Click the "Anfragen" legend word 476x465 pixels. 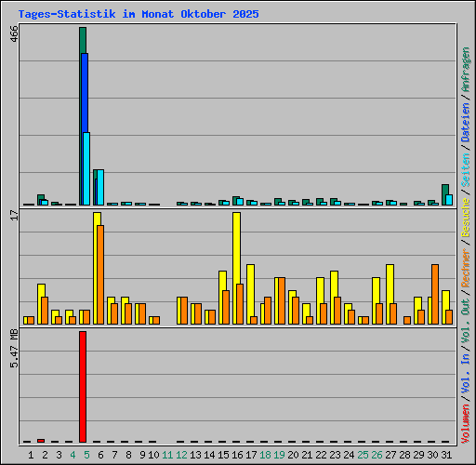point(466,70)
